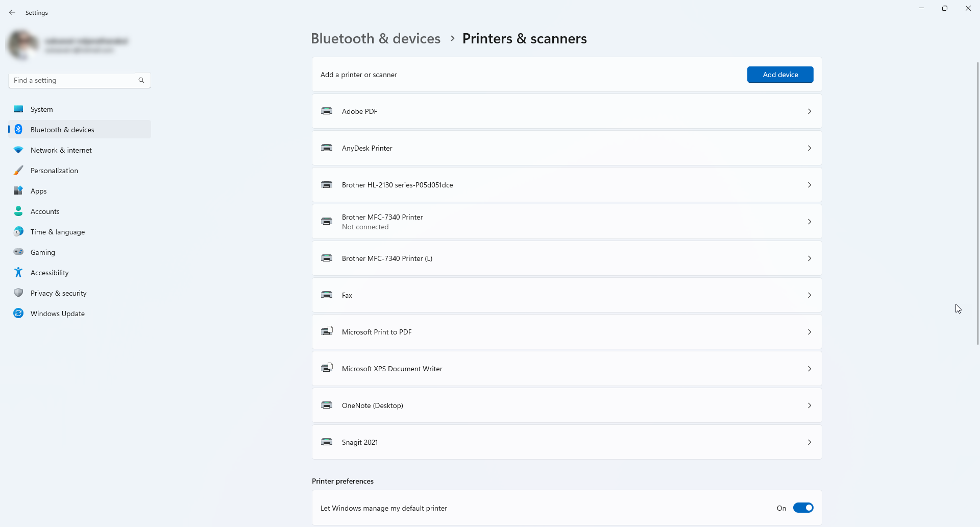Select Network & internet in sidebar

click(80, 150)
